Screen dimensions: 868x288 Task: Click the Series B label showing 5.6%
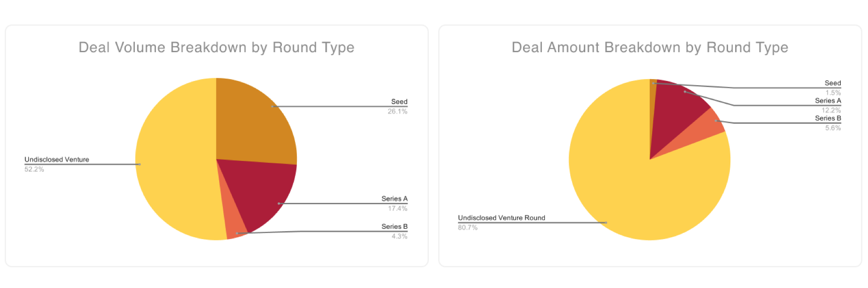coord(828,118)
